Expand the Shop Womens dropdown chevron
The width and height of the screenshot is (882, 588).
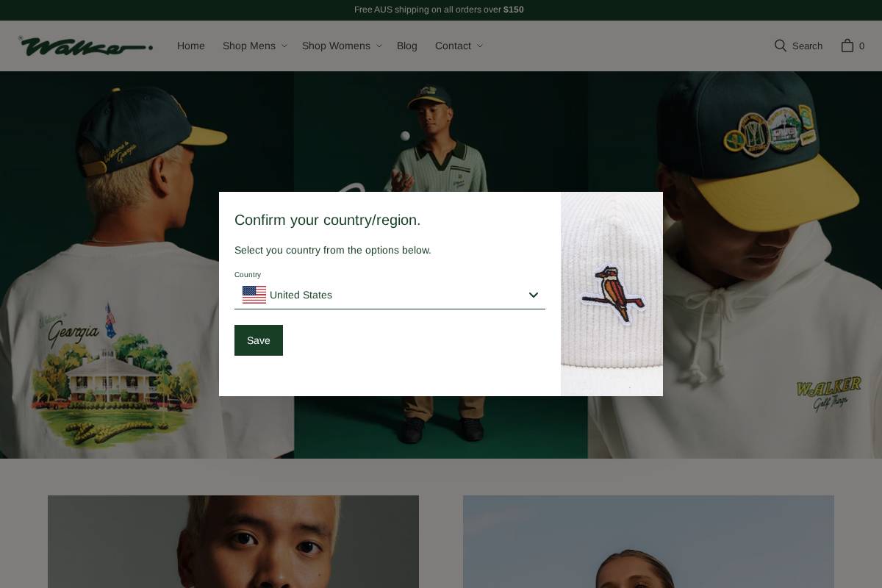pyautogui.click(x=379, y=46)
